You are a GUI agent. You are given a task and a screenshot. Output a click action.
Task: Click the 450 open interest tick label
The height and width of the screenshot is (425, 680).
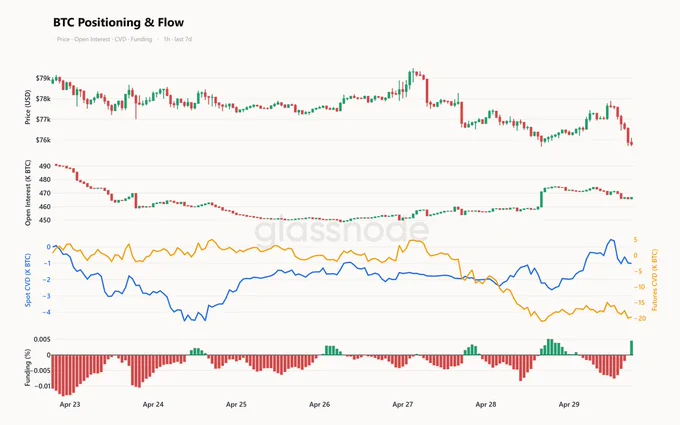[x=46, y=220]
